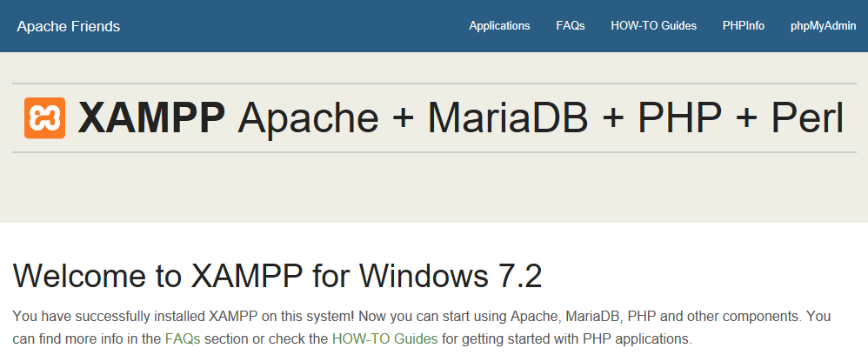Follow the green HOW-TO Guides link in the paragraph

pyautogui.click(x=384, y=338)
